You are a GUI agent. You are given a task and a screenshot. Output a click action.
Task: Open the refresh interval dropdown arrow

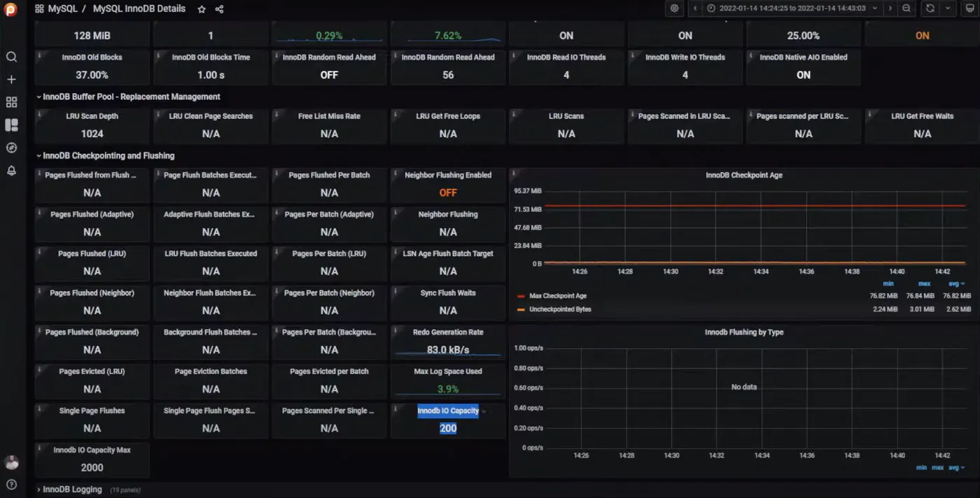click(x=948, y=8)
